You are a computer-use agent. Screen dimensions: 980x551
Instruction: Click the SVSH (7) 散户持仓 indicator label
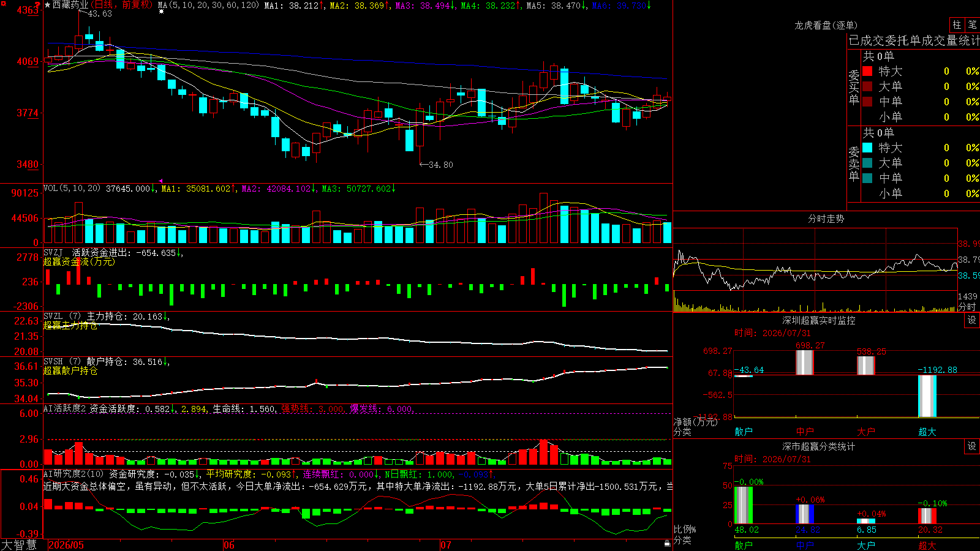86,362
